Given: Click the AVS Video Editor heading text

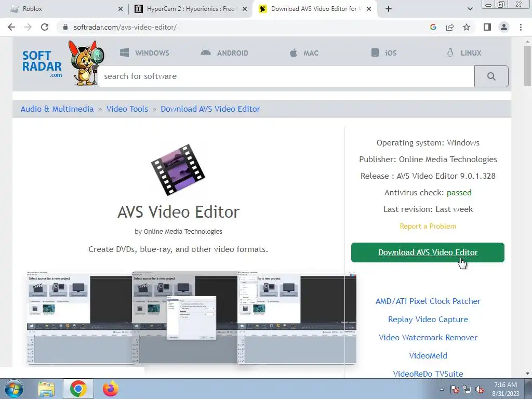Looking at the screenshot, I should pos(179,212).
